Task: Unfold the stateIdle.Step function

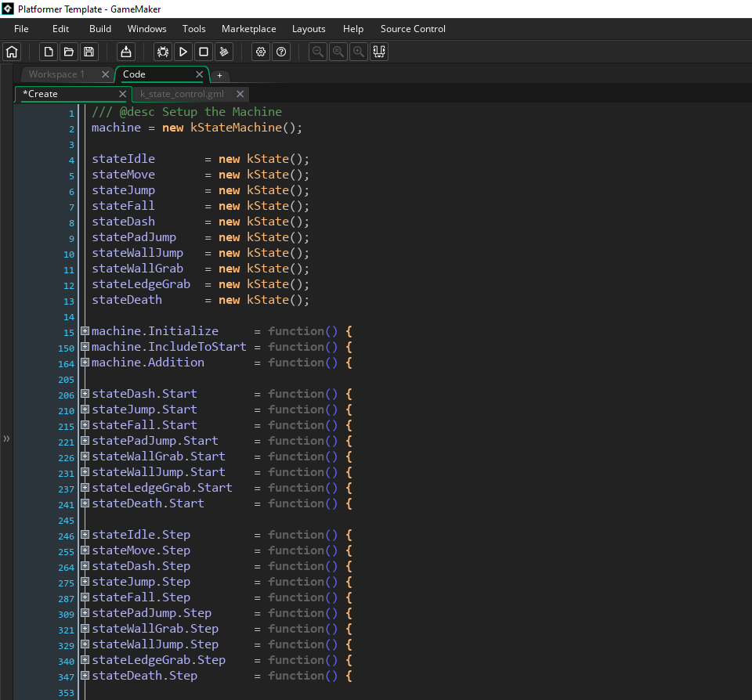Action: 85,535
